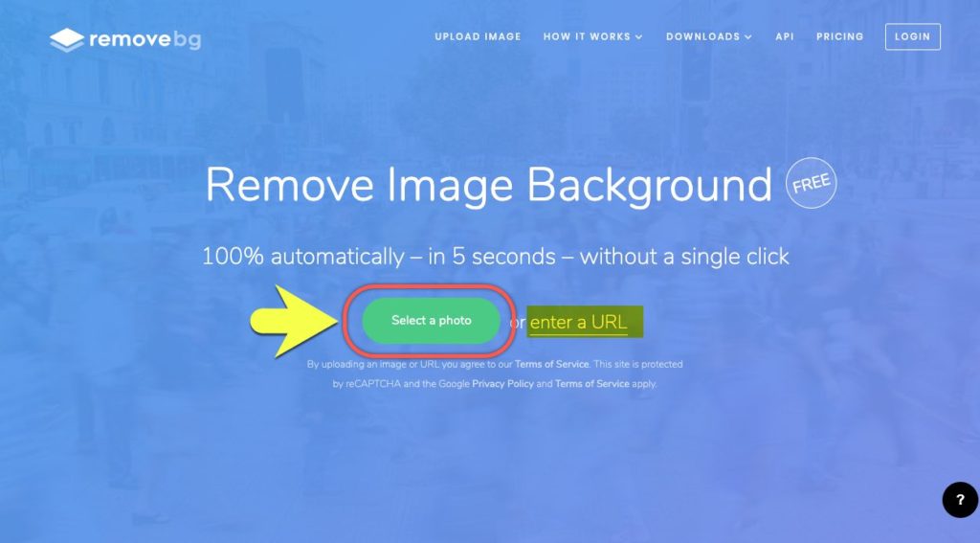Open the Upload Image nav item
The image size is (980, 543).
478,37
